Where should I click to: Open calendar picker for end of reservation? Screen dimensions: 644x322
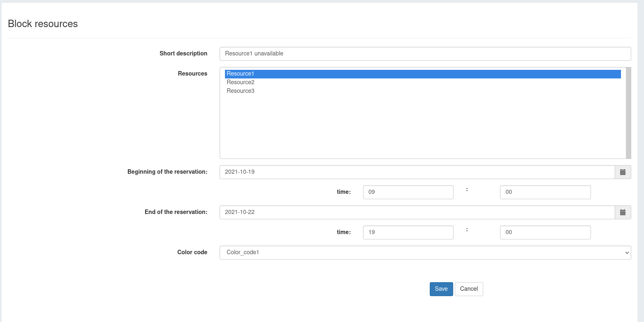tap(623, 212)
